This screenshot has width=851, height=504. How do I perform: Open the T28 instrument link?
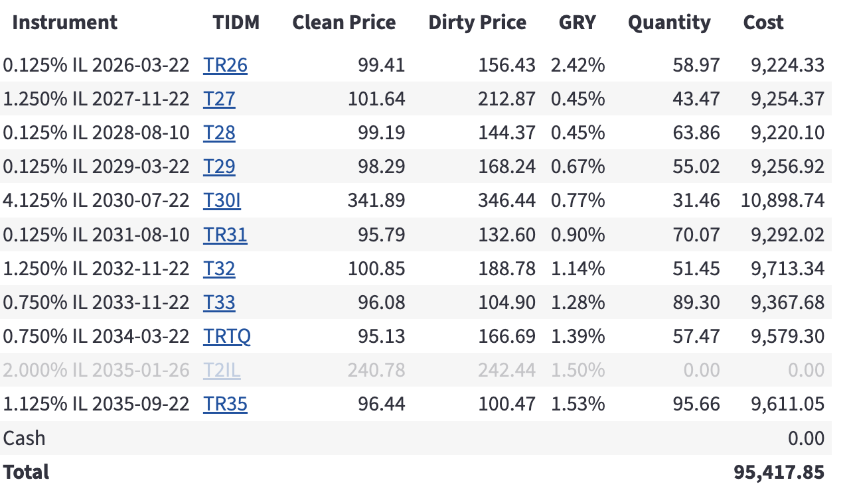tap(219, 133)
